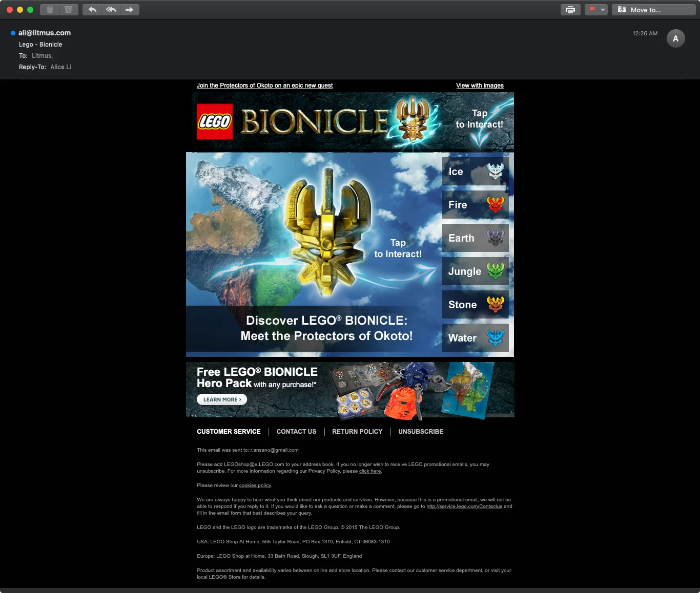Click r.ansano@gmail.com sent-to line
The width and height of the screenshot is (700, 593).
248,450
